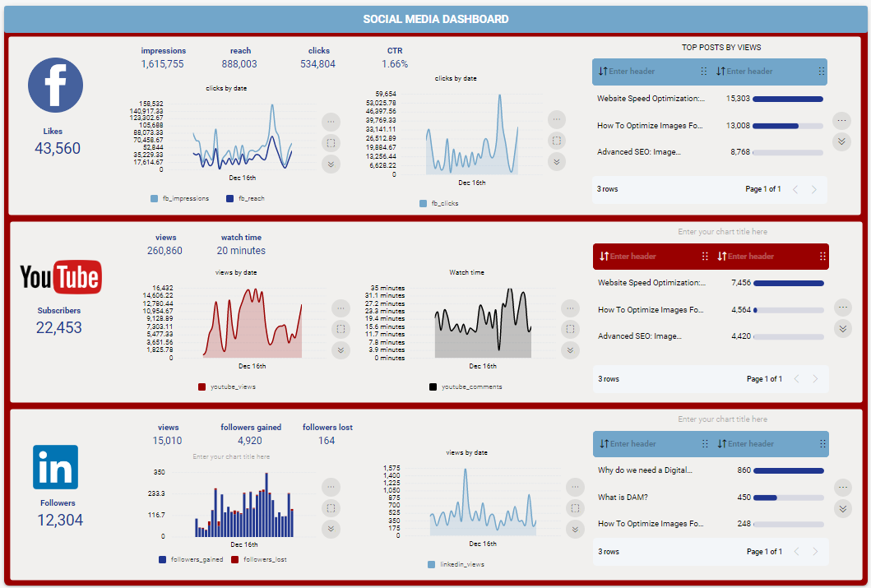
Task: Click second column drag handle in Facebook table header
Action: point(822,71)
